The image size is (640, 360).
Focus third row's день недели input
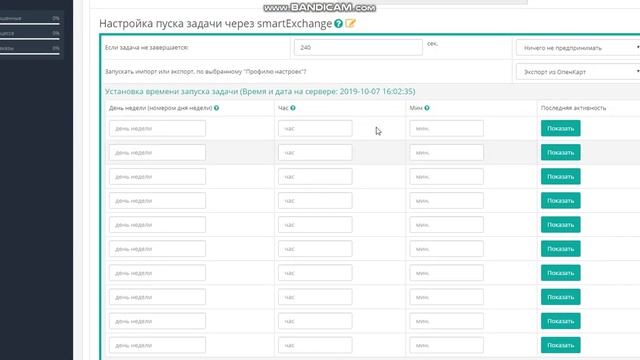point(157,177)
